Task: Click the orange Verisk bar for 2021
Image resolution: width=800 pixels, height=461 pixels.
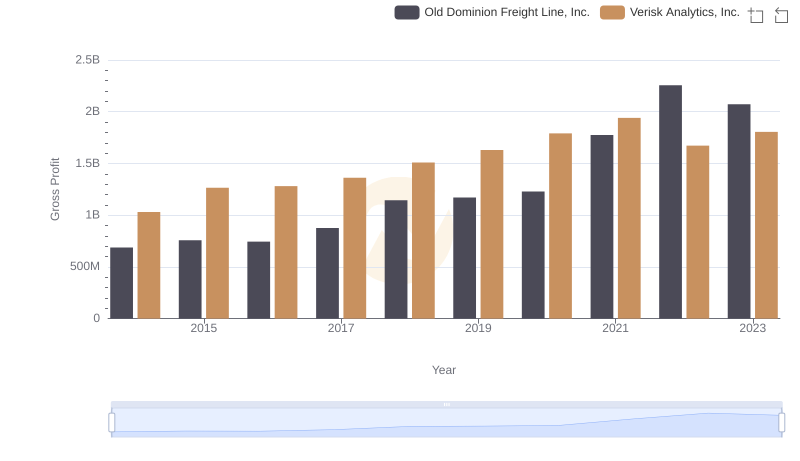Action: (629, 218)
